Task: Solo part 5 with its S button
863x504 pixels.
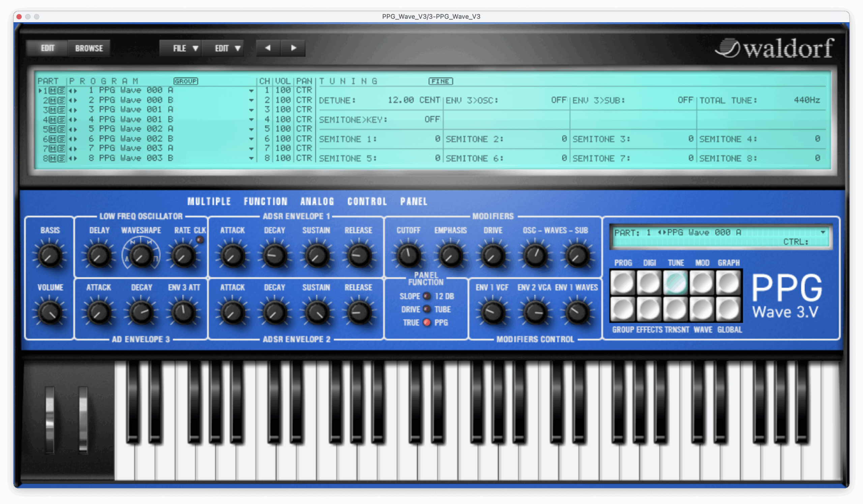Action: [x=61, y=130]
